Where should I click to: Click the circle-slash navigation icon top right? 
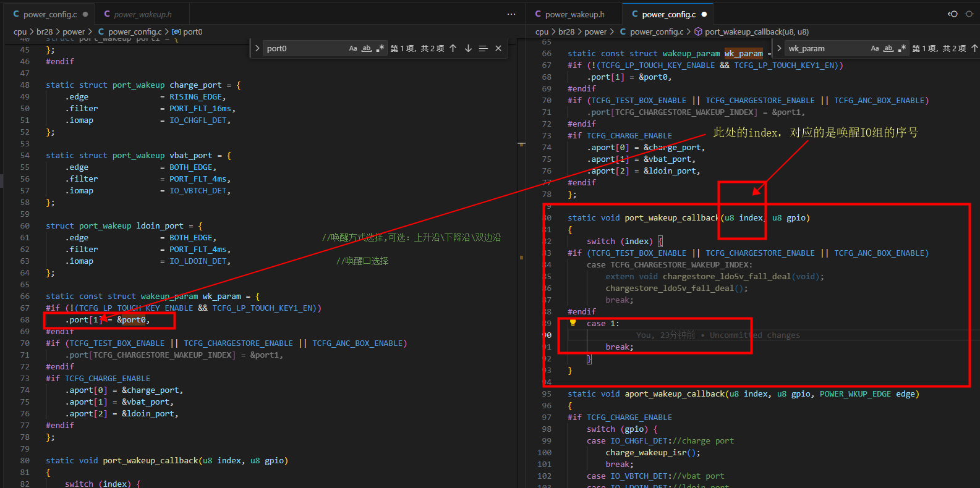coord(969,14)
